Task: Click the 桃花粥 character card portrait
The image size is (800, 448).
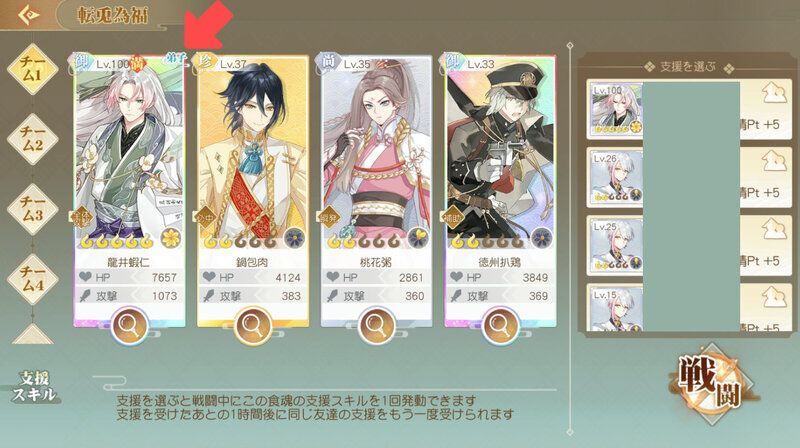Action: tap(376, 153)
